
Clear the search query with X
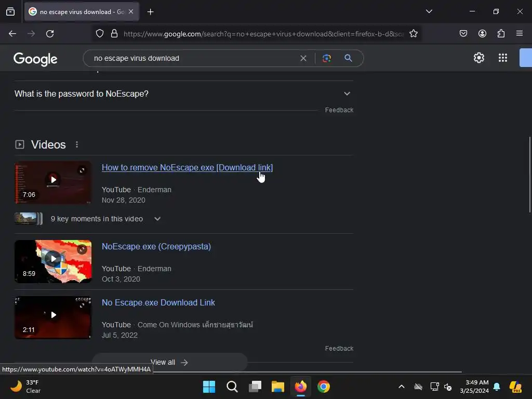[303, 58]
